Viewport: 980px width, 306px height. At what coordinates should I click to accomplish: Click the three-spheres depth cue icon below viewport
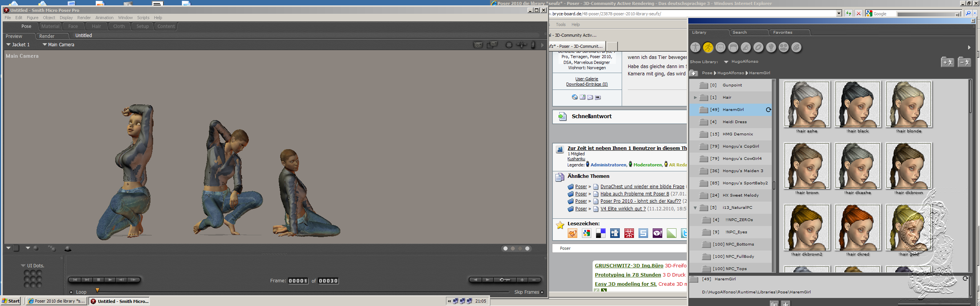52,249
